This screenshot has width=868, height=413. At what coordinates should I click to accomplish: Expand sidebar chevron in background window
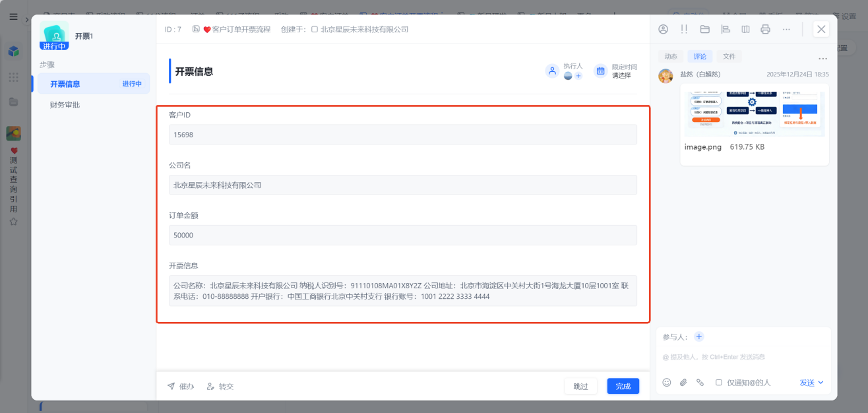point(27,20)
